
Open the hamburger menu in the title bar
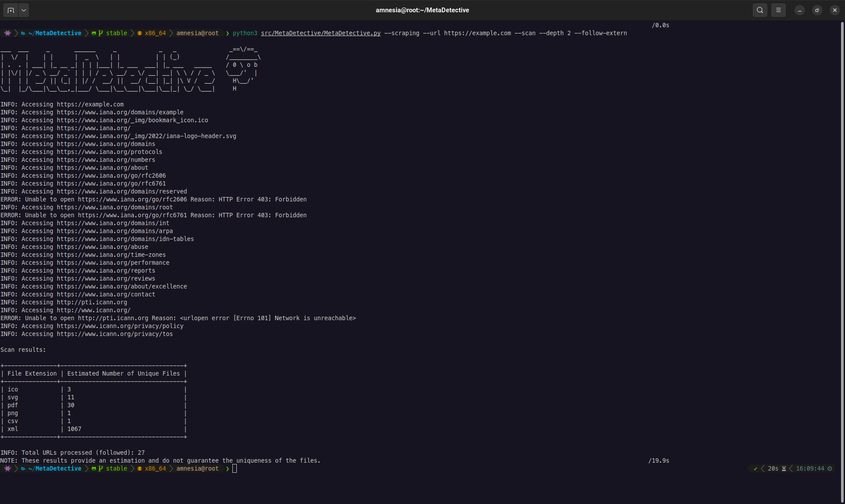779,10
